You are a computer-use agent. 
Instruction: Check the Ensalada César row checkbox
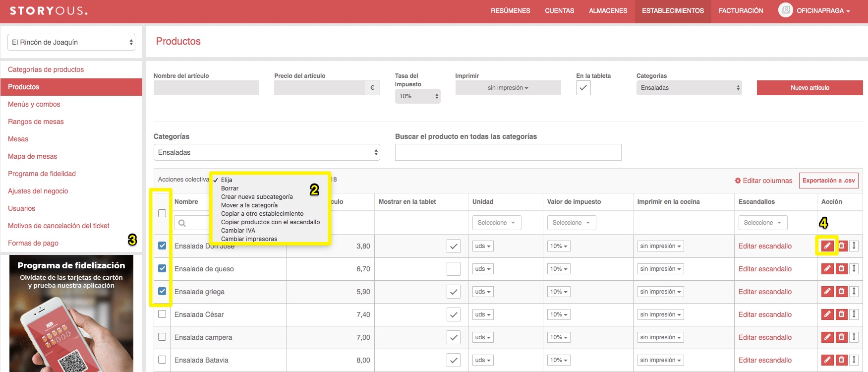click(162, 314)
